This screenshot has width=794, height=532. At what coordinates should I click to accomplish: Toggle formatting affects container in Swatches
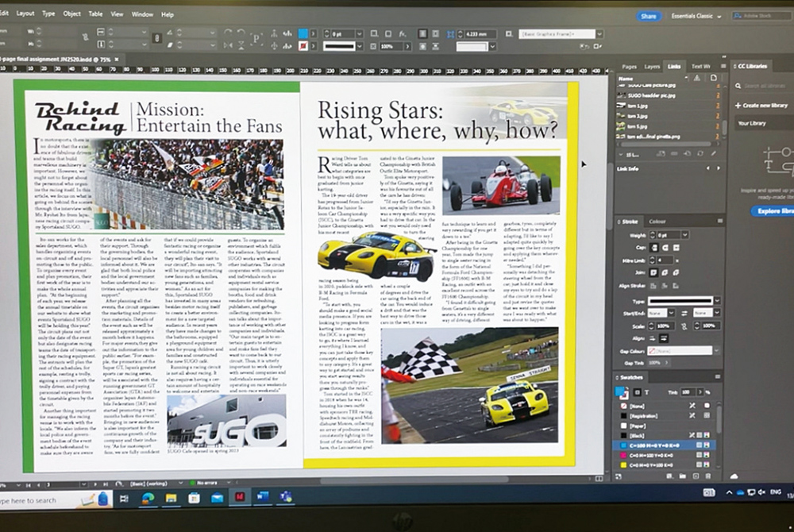(637, 392)
